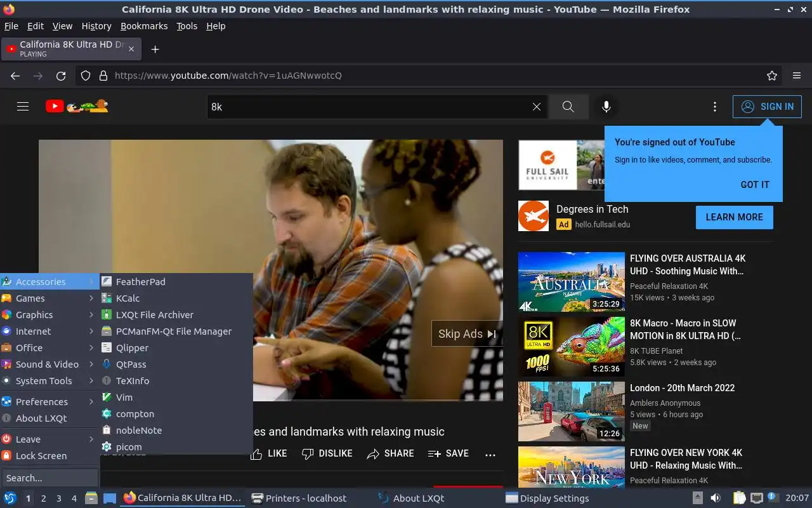
Task: Expand the Preferences submenu
Action: coord(49,401)
